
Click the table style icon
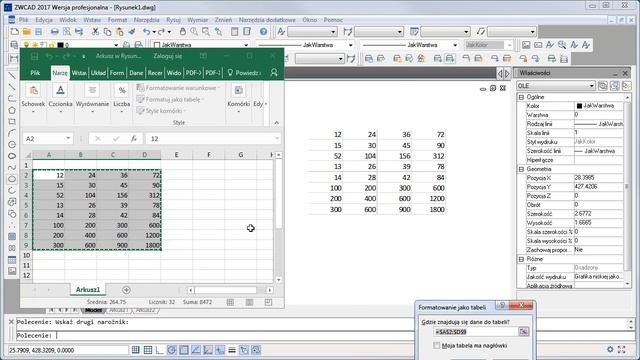click(414, 31)
